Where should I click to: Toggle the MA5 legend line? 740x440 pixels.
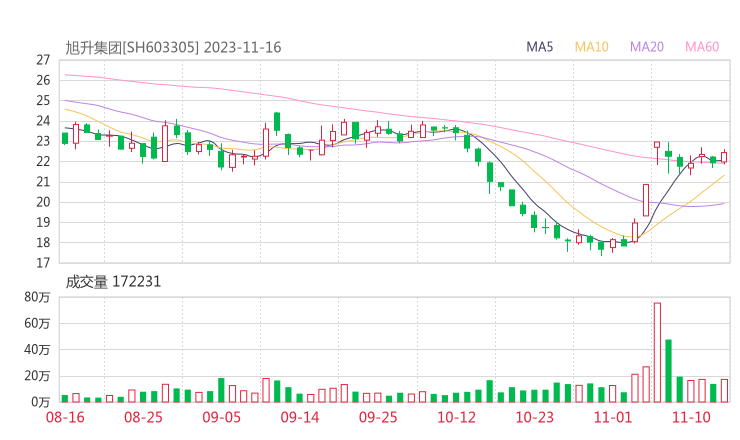(x=540, y=47)
